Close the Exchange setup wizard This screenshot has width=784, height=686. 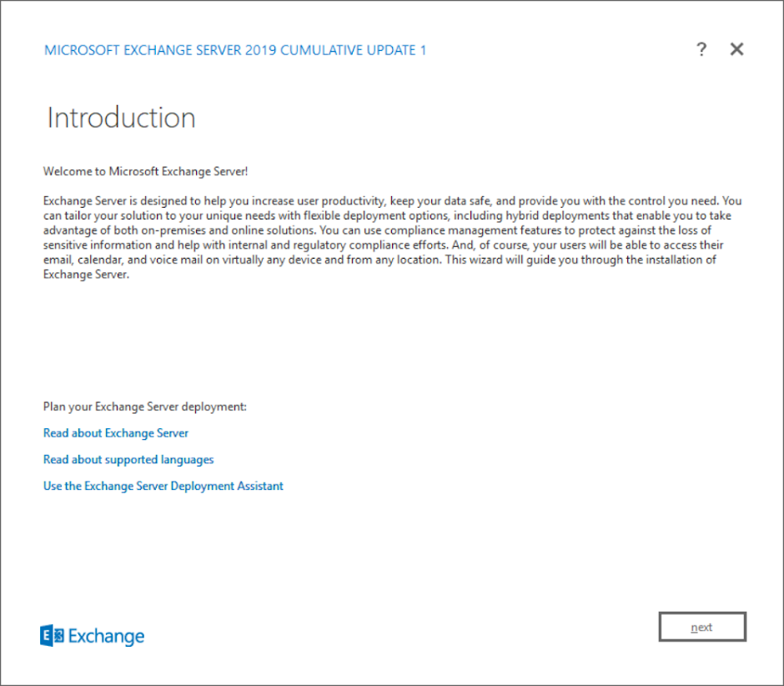click(736, 49)
